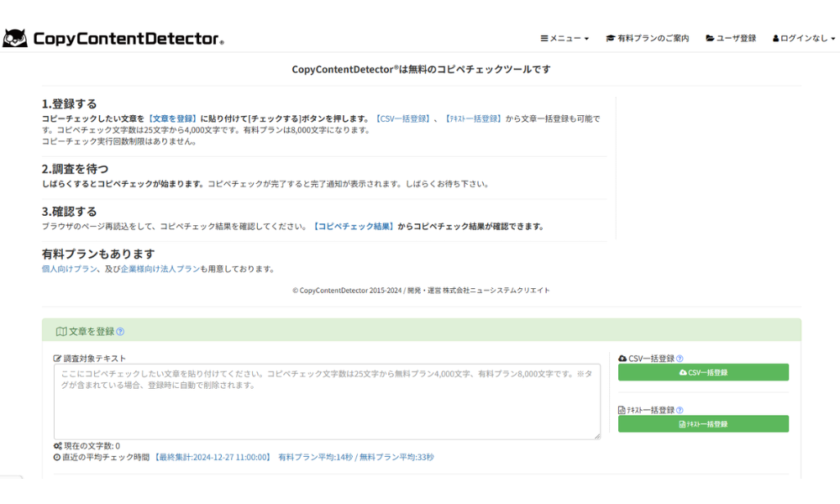
Task: Open the help icon next to CSV一括登録
Action: pos(680,359)
